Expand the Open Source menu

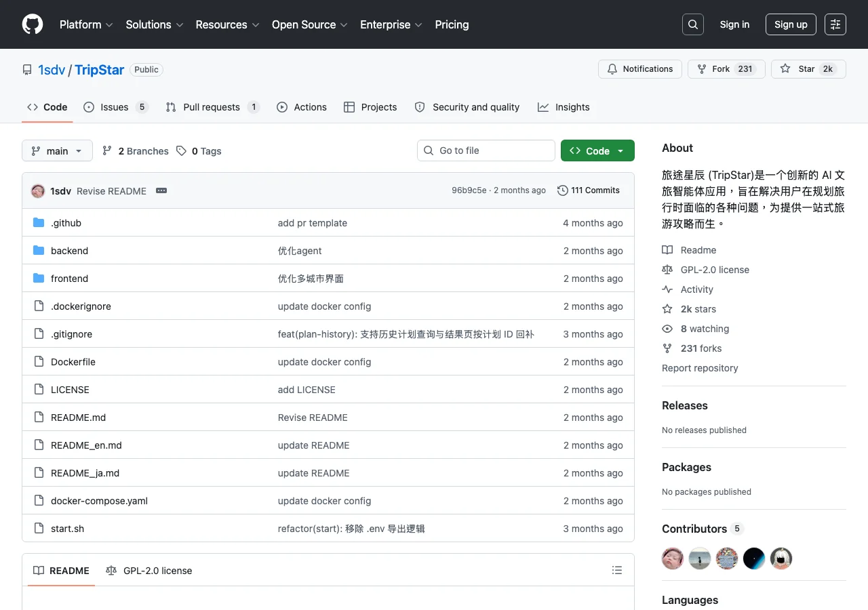(x=310, y=24)
